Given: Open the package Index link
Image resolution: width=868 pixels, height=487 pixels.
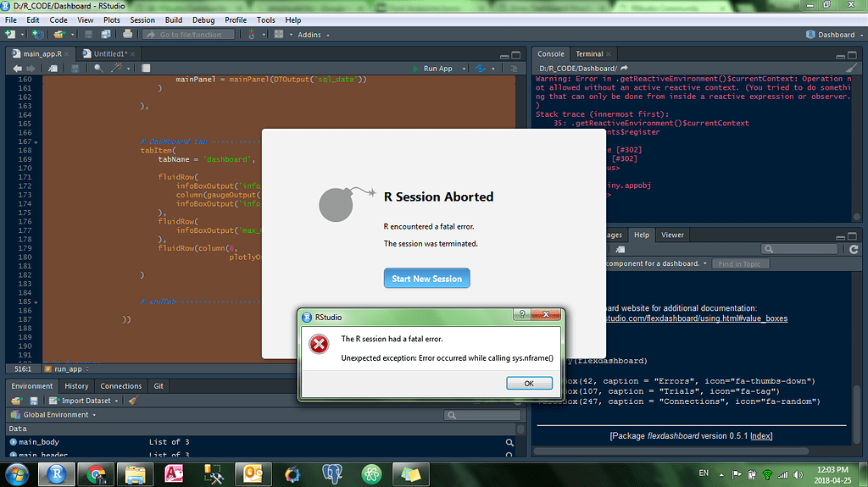Looking at the screenshot, I should [x=760, y=435].
